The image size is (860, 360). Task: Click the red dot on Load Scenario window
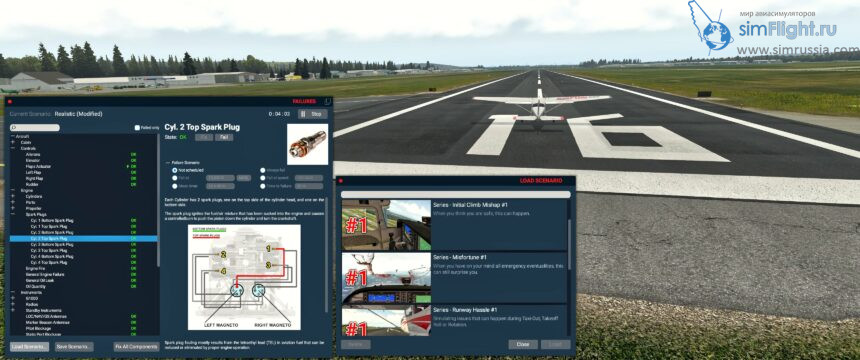click(x=341, y=181)
